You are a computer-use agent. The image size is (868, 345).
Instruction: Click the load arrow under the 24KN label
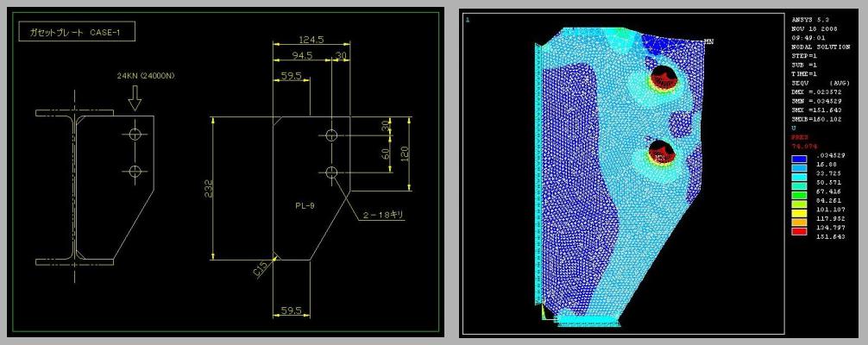(x=135, y=101)
